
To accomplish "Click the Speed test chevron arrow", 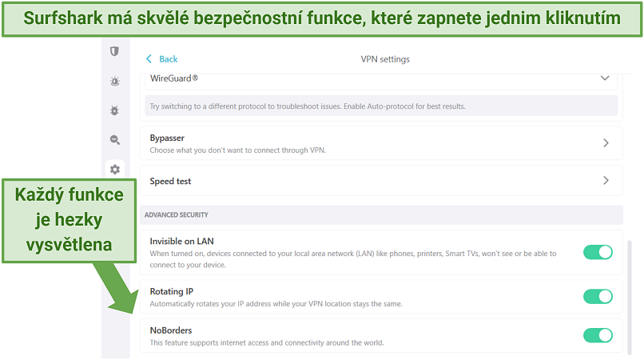I will [x=606, y=181].
